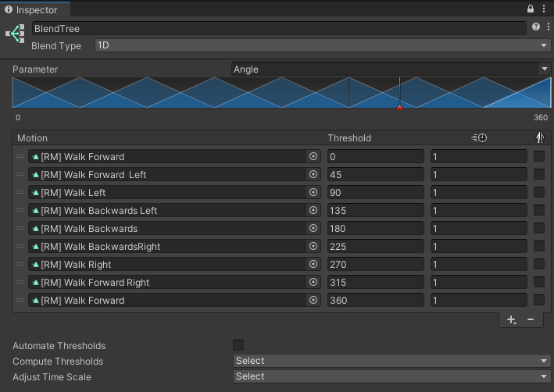Image resolution: width=554 pixels, height=392 pixels.
Task: Edit threshold field with value 90
Action: pyautogui.click(x=376, y=192)
